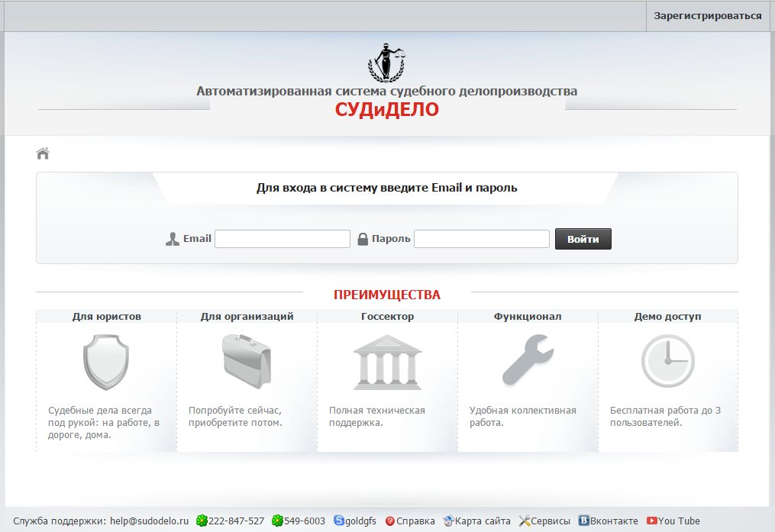Image resolution: width=775 pixels, height=532 pixels.
Task: Click the goldgfs Skype contact
Action: click(x=360, y=521)
